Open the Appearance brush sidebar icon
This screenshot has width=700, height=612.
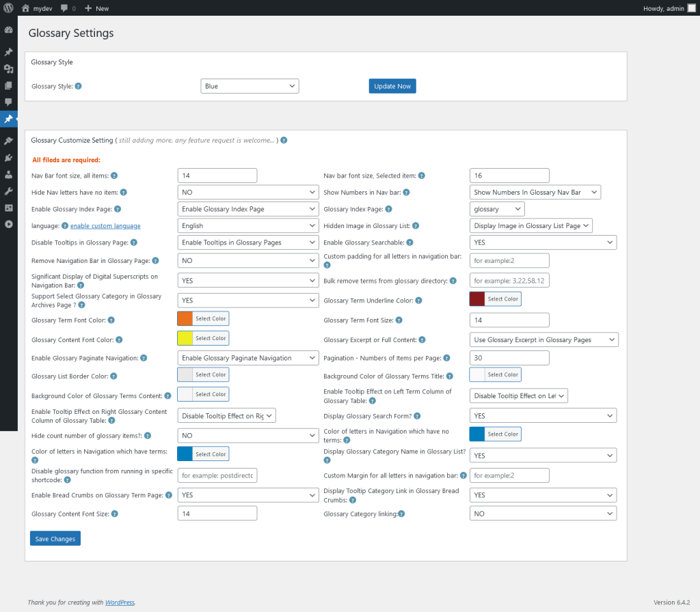tap(8, 141)
